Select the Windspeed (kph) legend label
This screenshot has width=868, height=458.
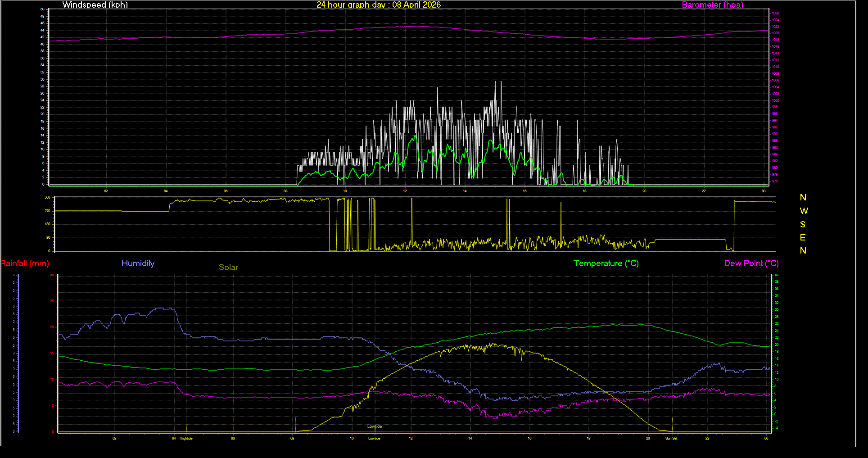pos(95,5)
